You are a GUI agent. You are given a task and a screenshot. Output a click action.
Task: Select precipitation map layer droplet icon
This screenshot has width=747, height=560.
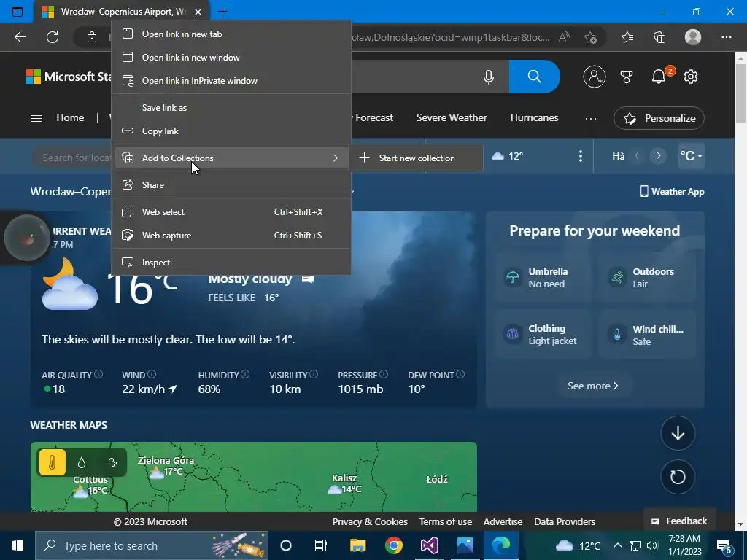[x=82, y=462]
